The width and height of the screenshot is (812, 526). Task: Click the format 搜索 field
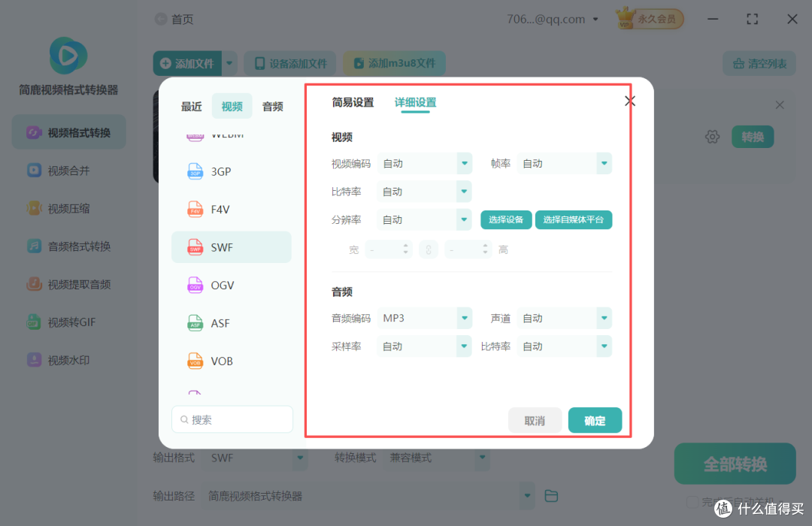pos(232,419)
